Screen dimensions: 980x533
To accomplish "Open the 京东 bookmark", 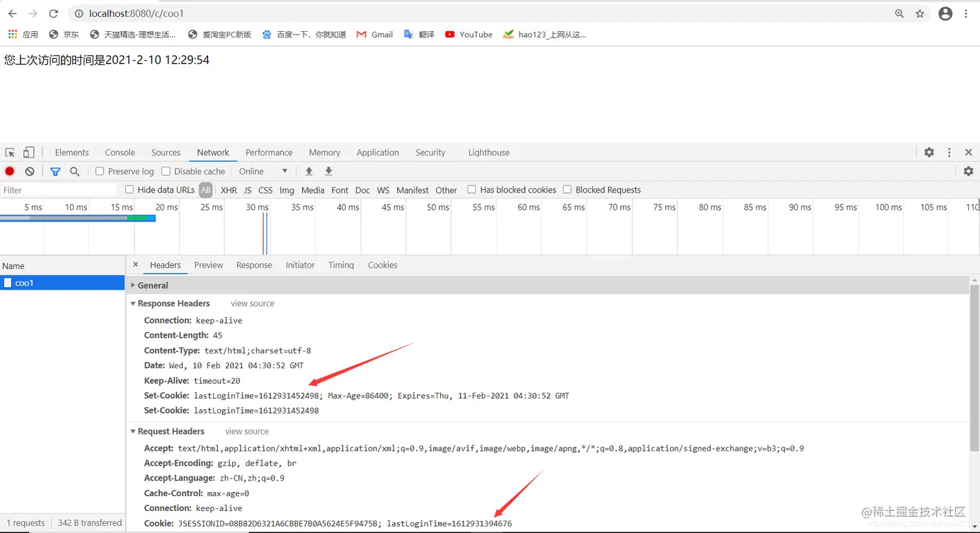I will [64, 34].
